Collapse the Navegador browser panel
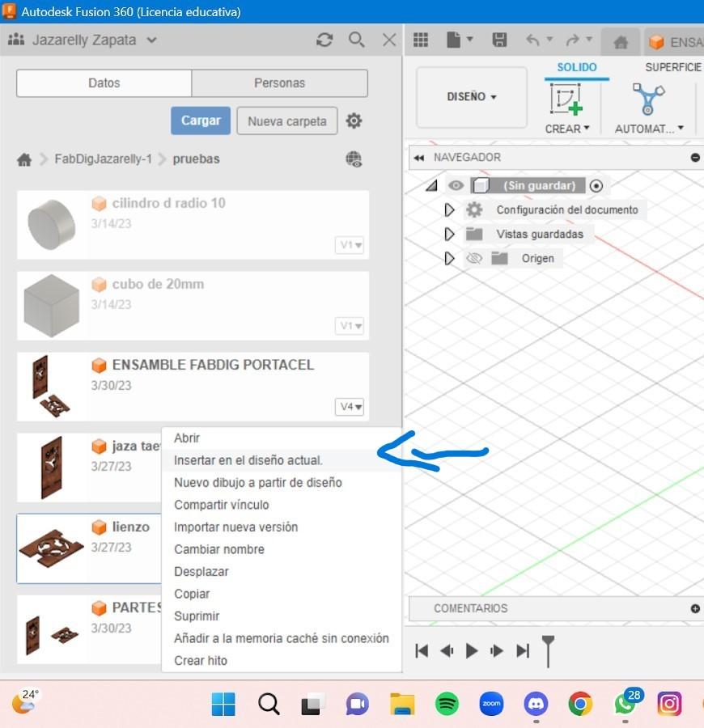Image resolution: width=704 pixels, height=728 pixels. click(x=419, y=158)
